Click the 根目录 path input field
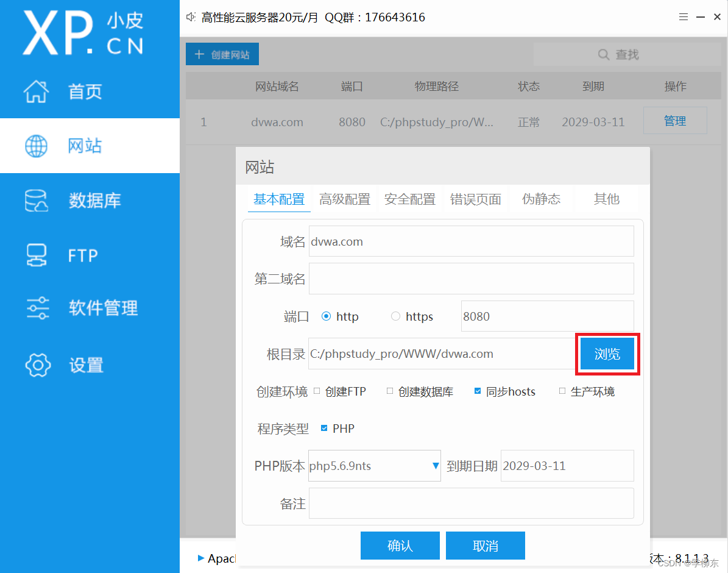The height and width of the screenshot is (573, 728). [x=442, y=354]
